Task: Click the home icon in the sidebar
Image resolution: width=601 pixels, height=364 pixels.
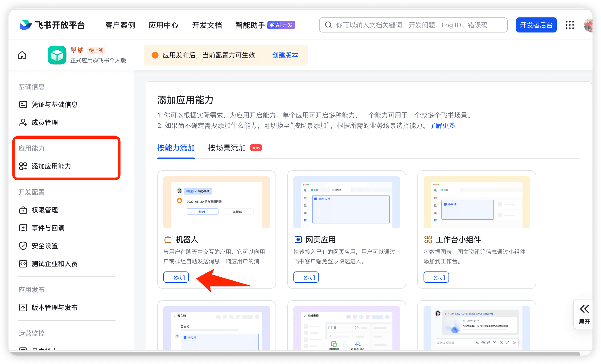Action: tap(22, 55)
